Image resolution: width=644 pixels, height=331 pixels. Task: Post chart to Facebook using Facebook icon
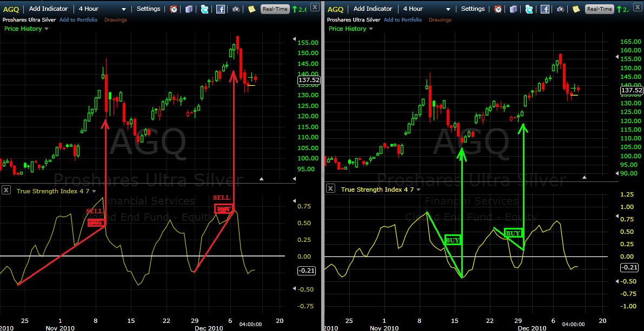[220, 9]
